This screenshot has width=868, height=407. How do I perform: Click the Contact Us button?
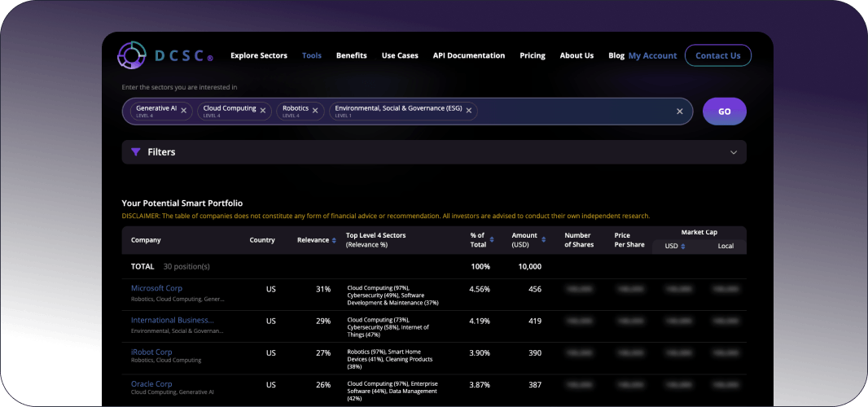(x=718, y=55)
